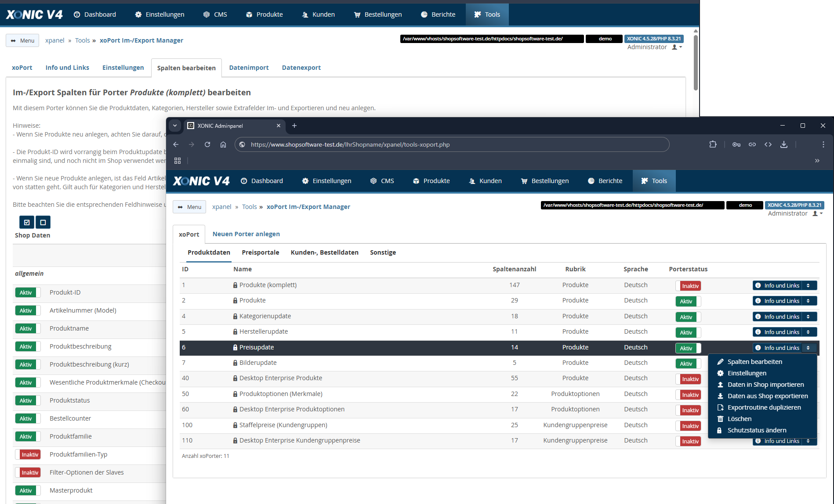Click the code brackets icon in browser toolbar
Viewport: 834px width, 504px height.
pos(768,144)
